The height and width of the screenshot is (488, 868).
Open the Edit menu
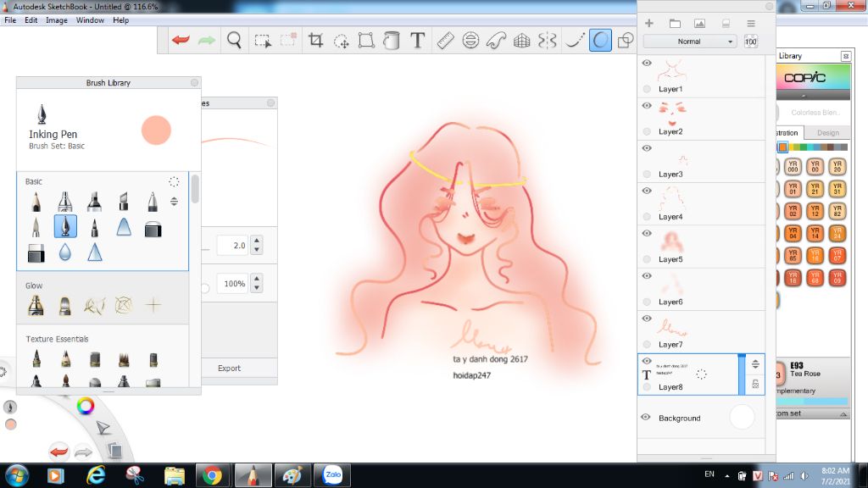31,20
